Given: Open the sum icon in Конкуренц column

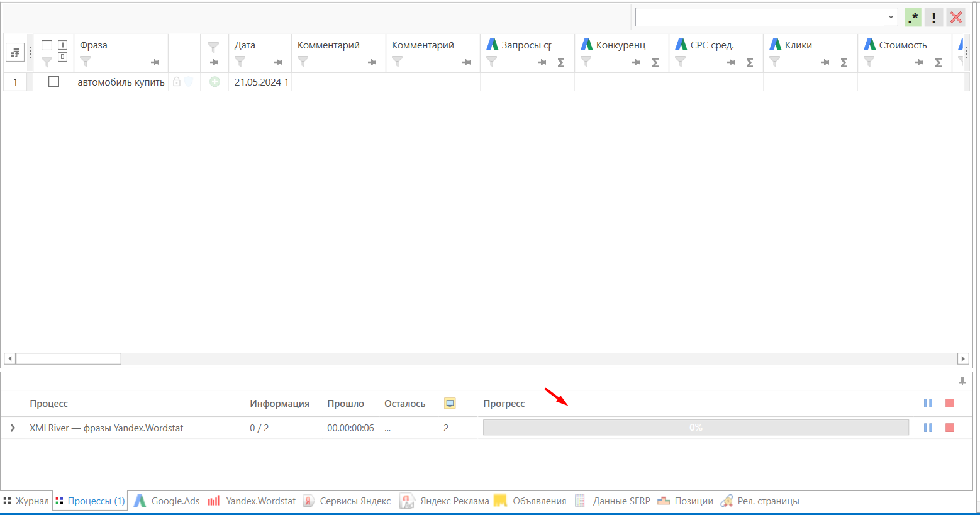Looking at the screenshot, I should (x=655, y=62).
